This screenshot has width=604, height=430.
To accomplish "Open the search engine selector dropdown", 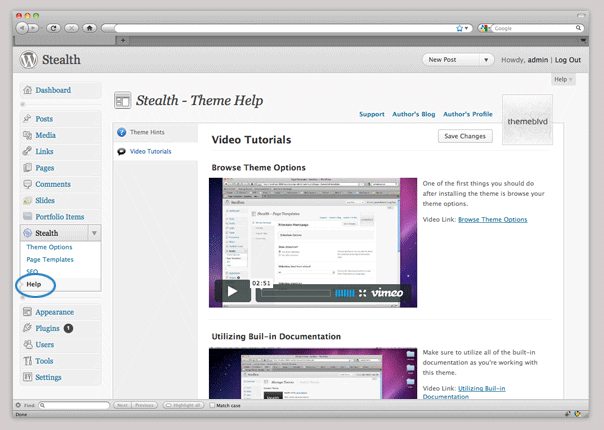I will 485,28.
